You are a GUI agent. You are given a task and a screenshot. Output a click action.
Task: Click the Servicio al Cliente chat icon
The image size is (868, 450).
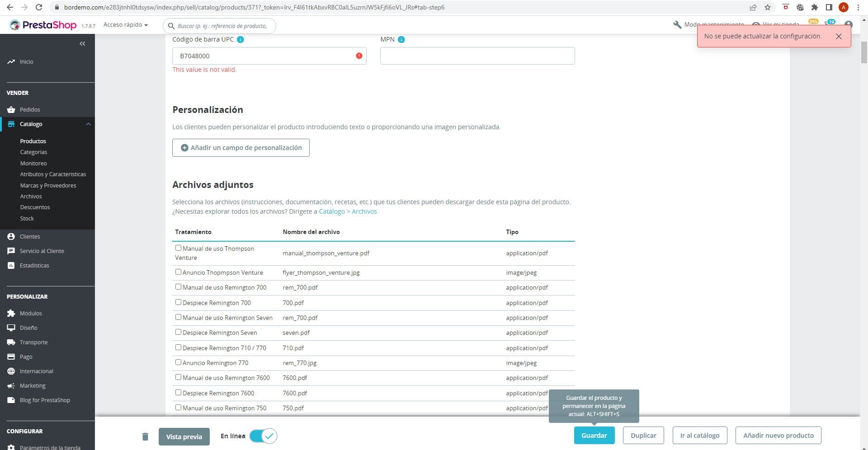coord(11,251)
